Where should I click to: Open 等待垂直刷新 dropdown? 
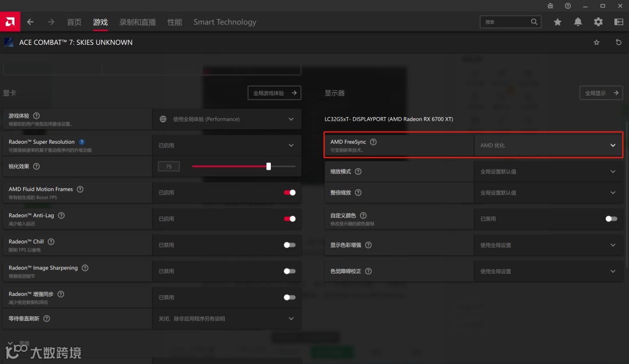click(x=227, y=319)
